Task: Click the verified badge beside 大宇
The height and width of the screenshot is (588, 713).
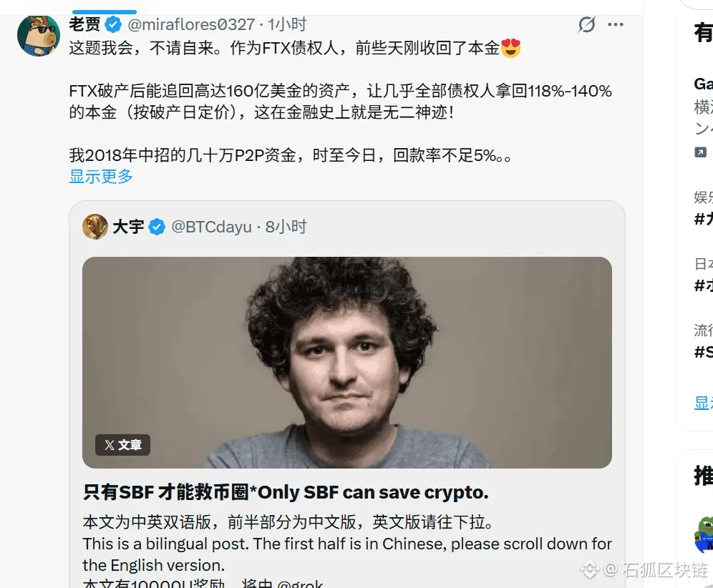Action: coord(157,227)
